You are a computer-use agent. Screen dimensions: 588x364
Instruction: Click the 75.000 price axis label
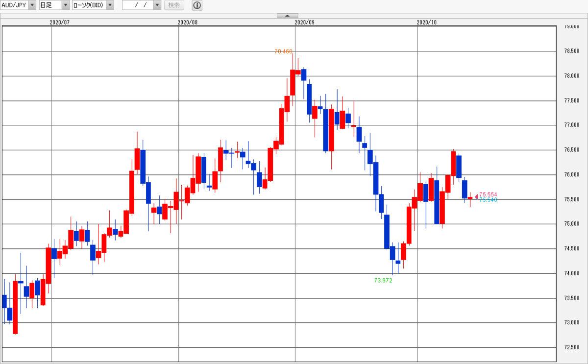click(572, 224)
